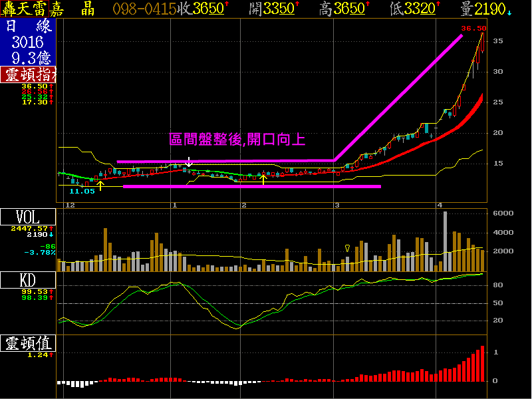Click the stock code 3016

point(28,43)
